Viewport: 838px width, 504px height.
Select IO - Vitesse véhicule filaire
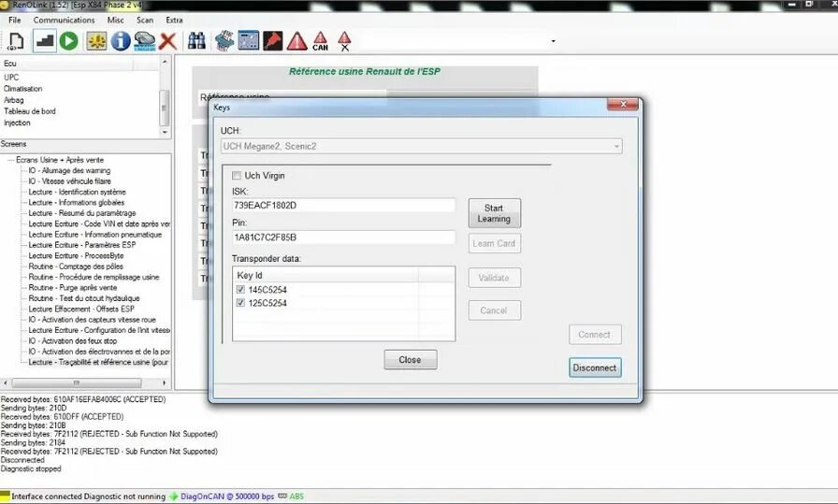(69, 181)
